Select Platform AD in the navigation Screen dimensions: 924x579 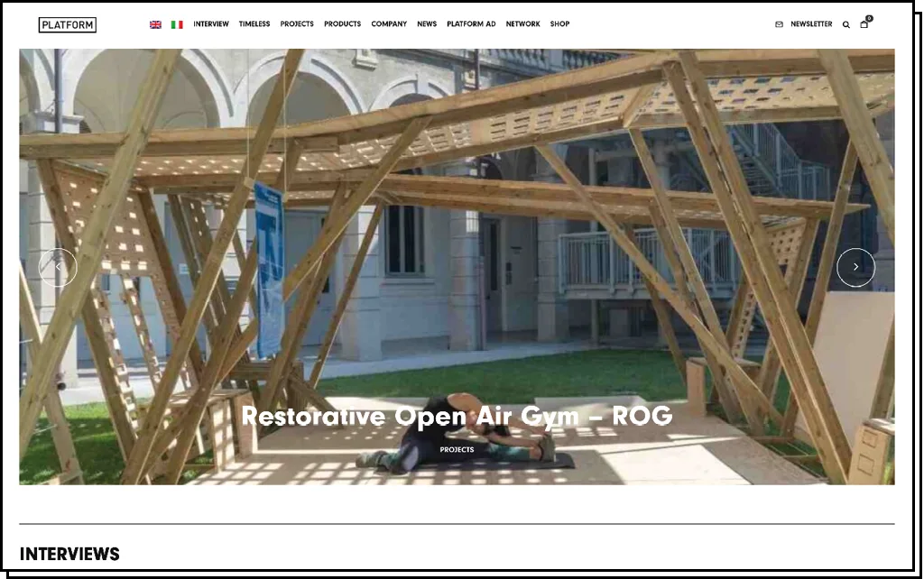[471, 24]
